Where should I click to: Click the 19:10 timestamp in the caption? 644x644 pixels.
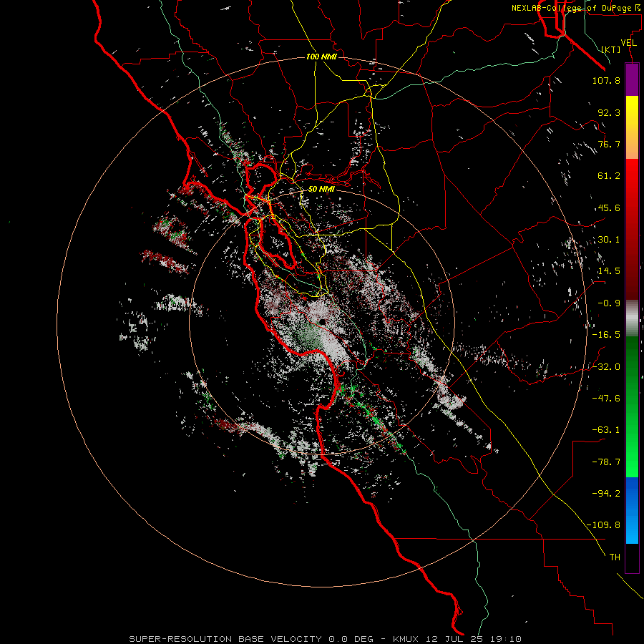click(x=506, y=639)
